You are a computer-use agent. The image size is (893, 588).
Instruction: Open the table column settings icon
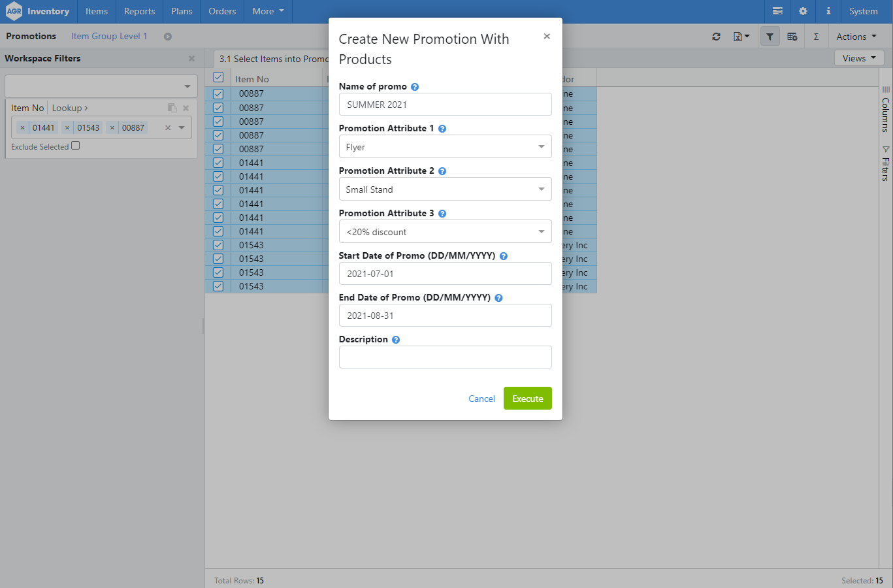pyautogui.click(x=792, y=37)
